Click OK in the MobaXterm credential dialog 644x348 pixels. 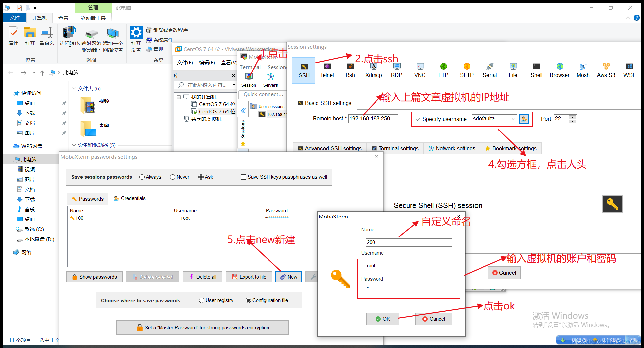click(383, 319)
